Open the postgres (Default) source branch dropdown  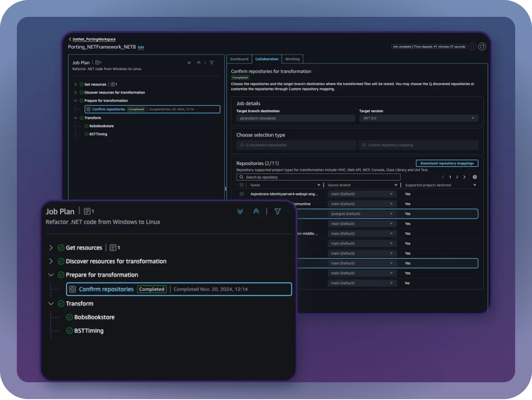pos(362,214)
